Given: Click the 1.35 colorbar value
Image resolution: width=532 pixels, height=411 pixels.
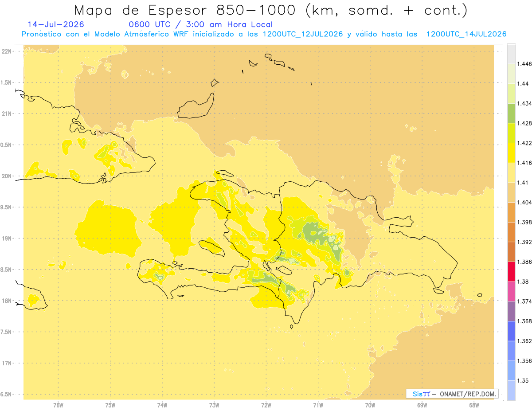Looking at the screenshot, I should [x=522, y=380].
